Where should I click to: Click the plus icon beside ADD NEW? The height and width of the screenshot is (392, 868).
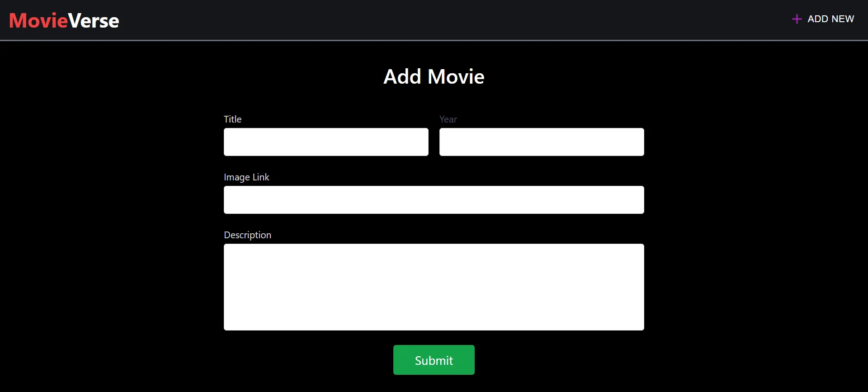(x=797, y=19)
